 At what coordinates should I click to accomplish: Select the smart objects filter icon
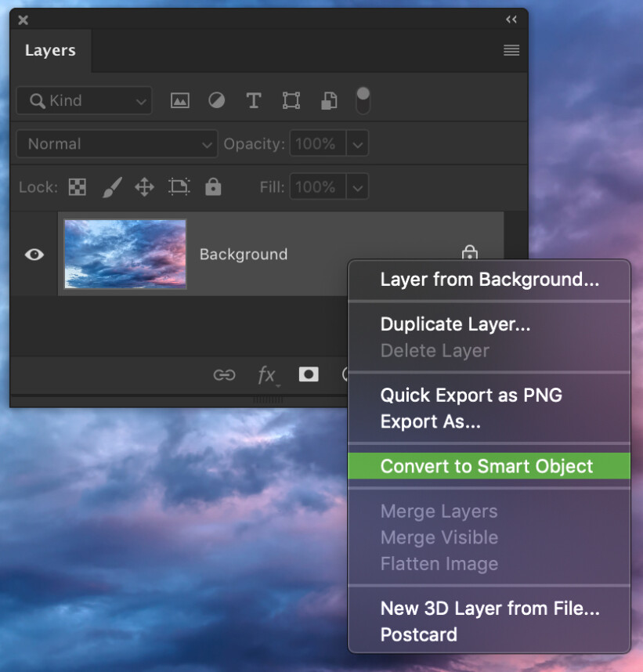[328, 100]
